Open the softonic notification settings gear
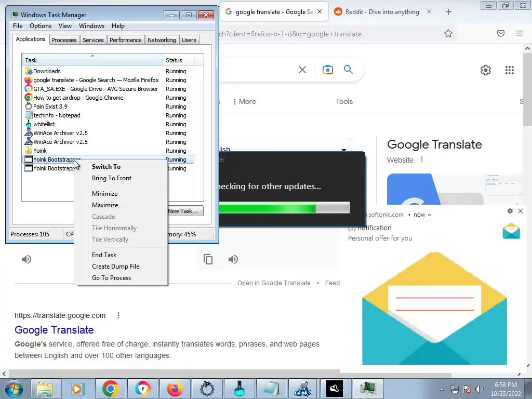Image resolution: width=532 pixels, height=399 pixels. (510, 211)
